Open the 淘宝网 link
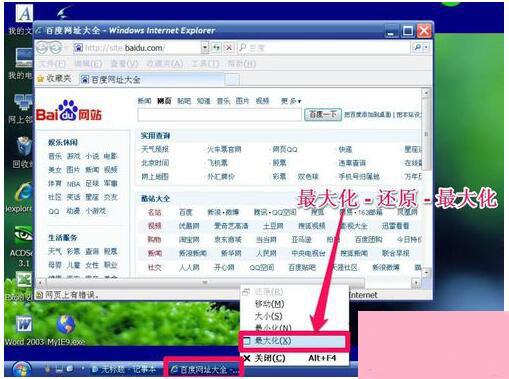Image resolution: width=509 pixels, height=379 pixels. click(189, 239)
